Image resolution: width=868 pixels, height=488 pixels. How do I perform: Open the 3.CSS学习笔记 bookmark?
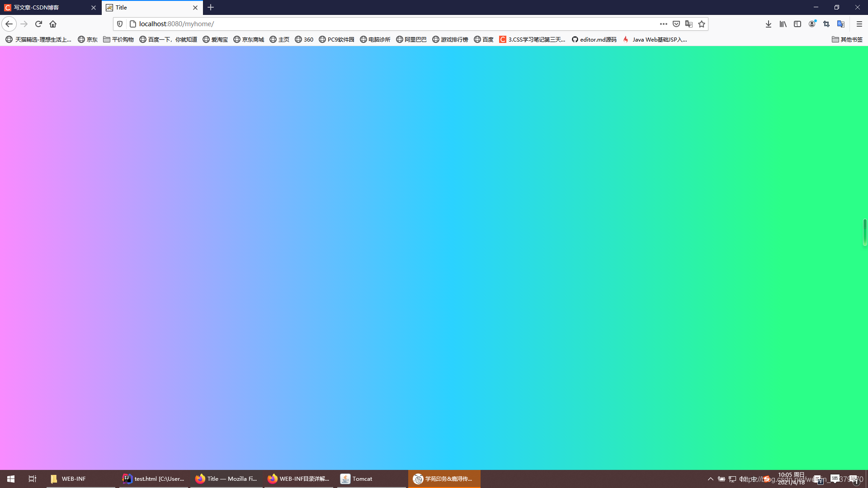pos(533,40)
